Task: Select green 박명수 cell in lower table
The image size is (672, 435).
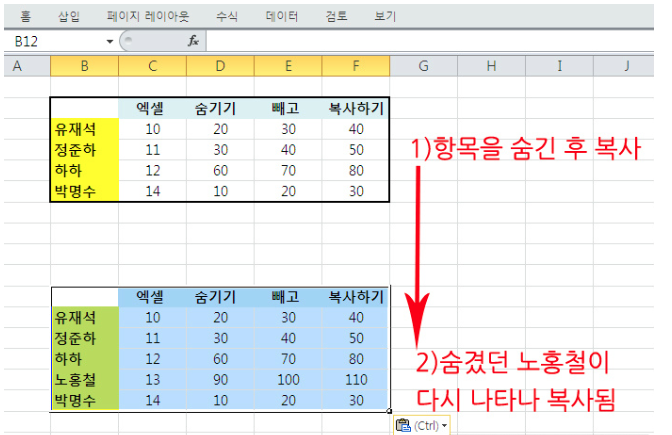Action: [84, 400]
